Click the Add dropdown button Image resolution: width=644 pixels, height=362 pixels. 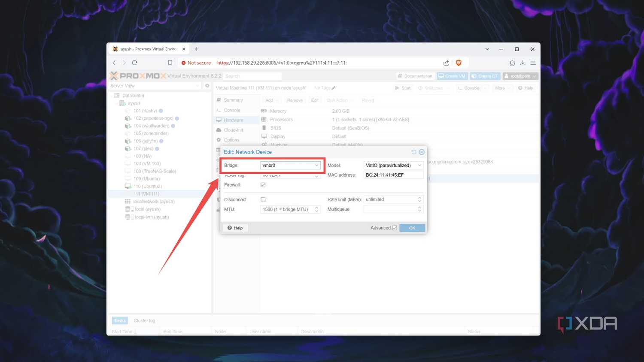pos(272,100)
